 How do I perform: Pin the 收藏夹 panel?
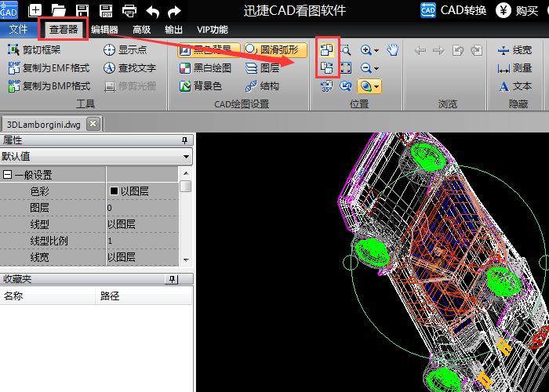172,279
